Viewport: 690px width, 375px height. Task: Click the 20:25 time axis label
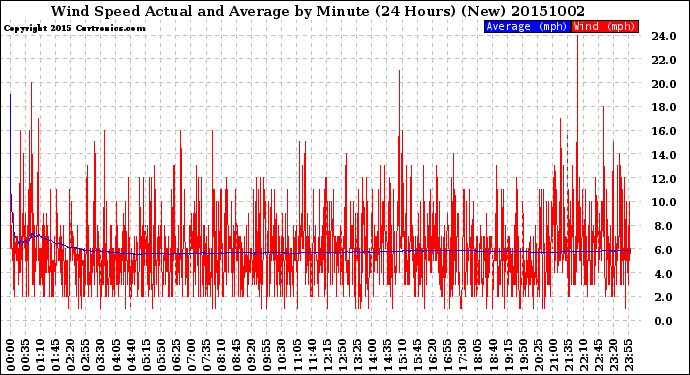click(x=538, y=355)
